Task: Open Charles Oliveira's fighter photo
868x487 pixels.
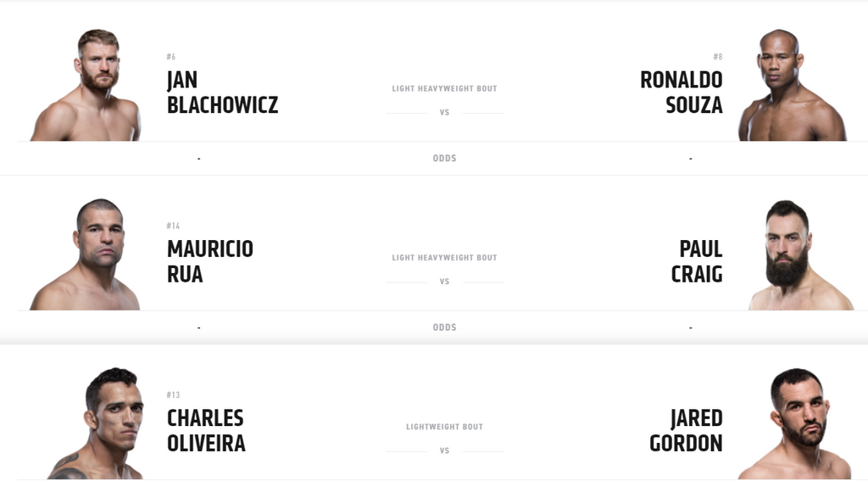Action: click(x=97, y=423)
